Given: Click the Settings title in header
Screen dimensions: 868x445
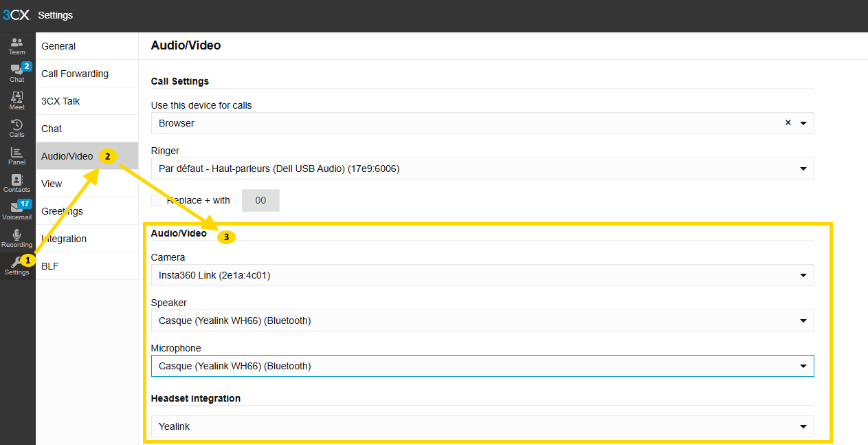Looking at the screenshot, I should pos(55,15).
